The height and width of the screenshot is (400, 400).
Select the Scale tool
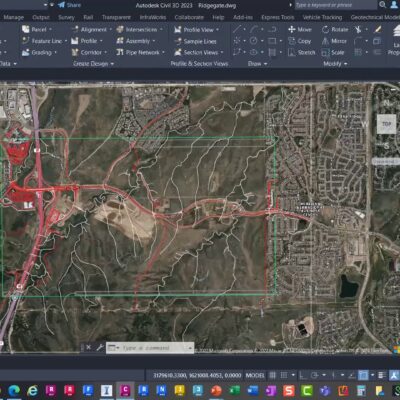(x=333, y=52)
